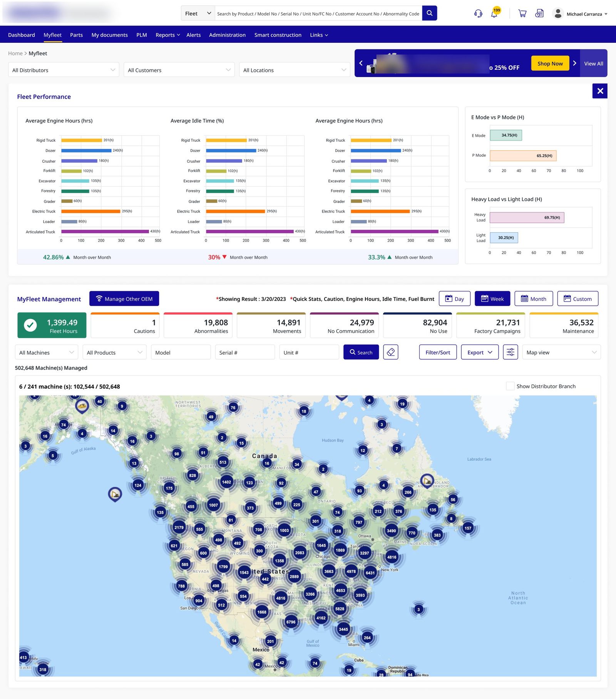616x699 pixels.
Task: Click the user avatar icon
Action: pyautogui.click(x=557, y=13)
